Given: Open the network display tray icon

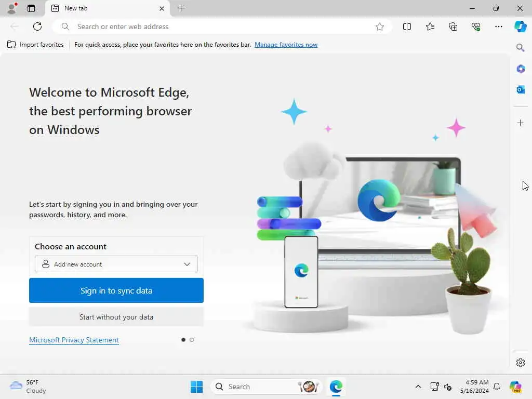Looking at the screenshot, I should coord(435,387).
